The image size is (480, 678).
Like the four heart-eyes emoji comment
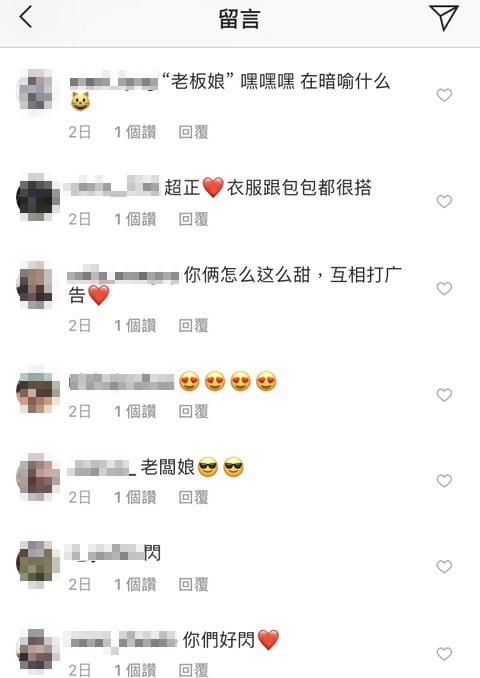click(x=444, y=395)
